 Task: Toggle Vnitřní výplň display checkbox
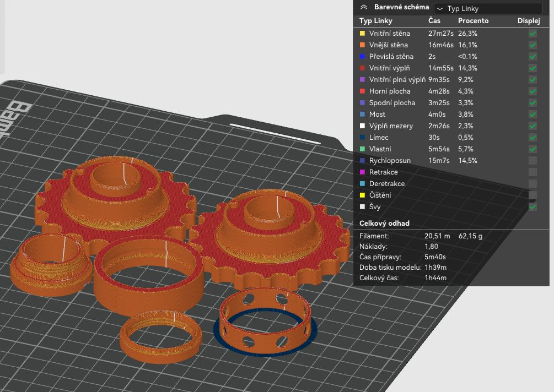tap(533, 68)
